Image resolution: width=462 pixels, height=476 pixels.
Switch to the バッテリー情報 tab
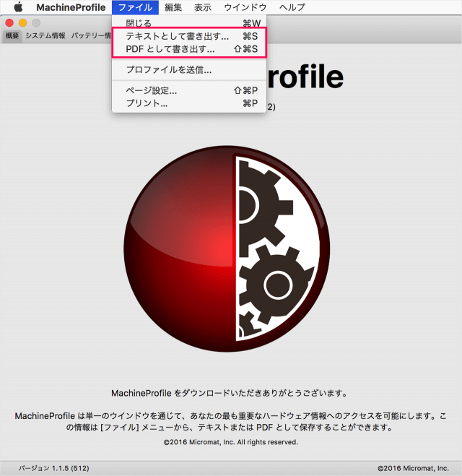(x=90, y=35)
